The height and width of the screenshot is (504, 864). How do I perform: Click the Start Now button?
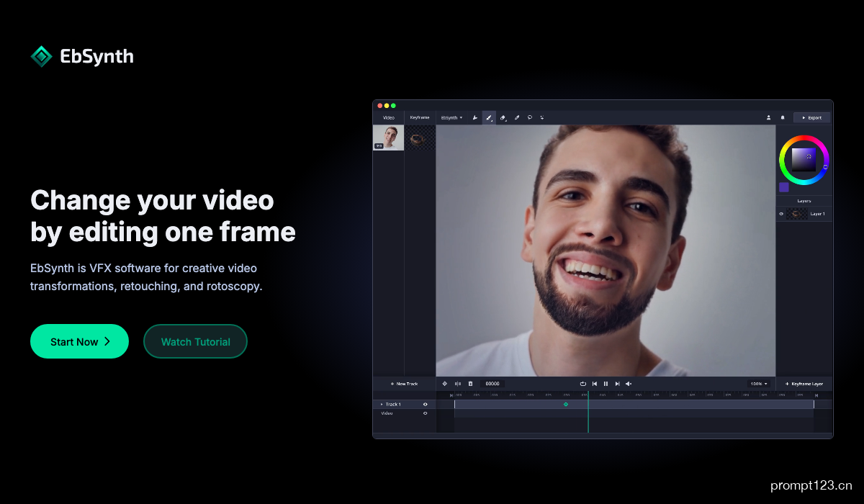[79, 341]
